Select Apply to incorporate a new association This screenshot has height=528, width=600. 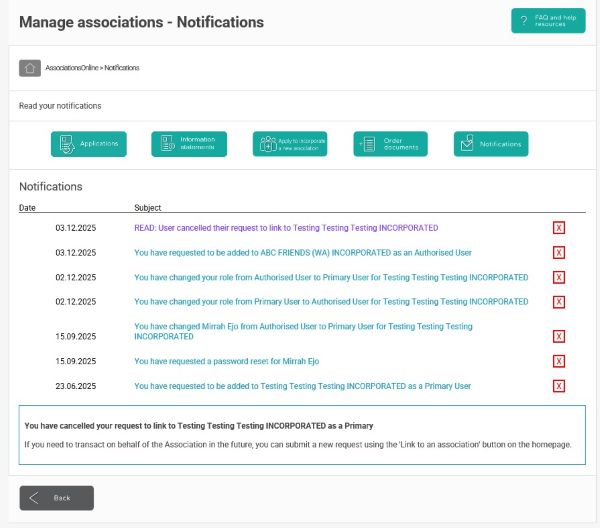coord(290,144)
